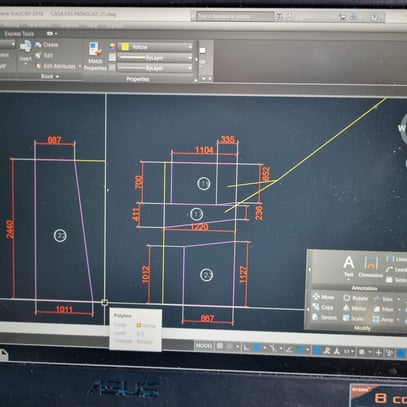The width and height of the screenshot is (407, 407).
Task: Click the object color wheel icon
Action: pos(112,47)
